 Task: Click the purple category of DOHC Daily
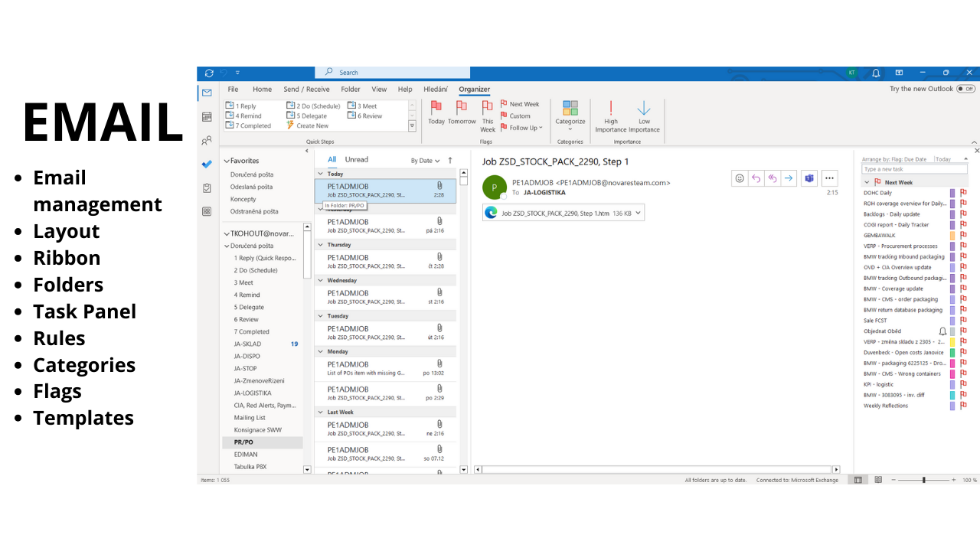pos(952,193)
